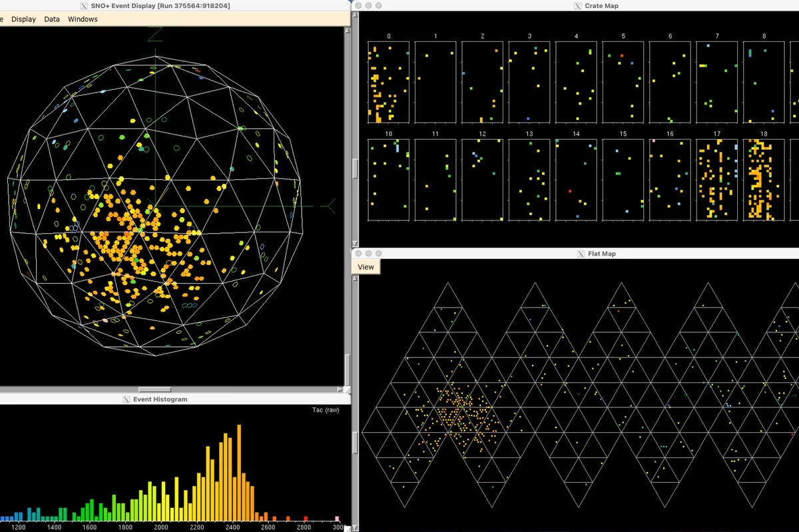Open the Windows menu
799x532 pixels.
(x=83, y=19)
